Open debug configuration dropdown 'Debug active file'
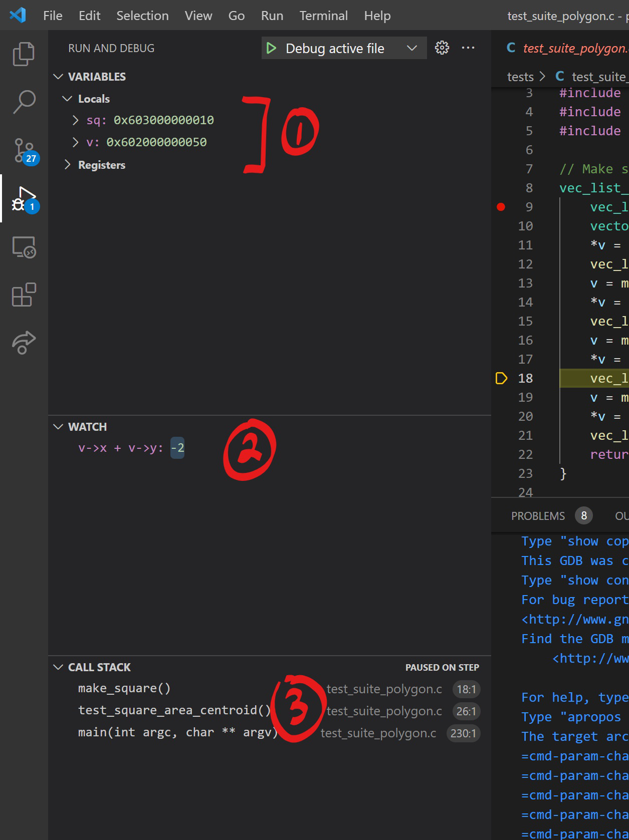The width and height of the screenshot is (629, 840). 345,48
